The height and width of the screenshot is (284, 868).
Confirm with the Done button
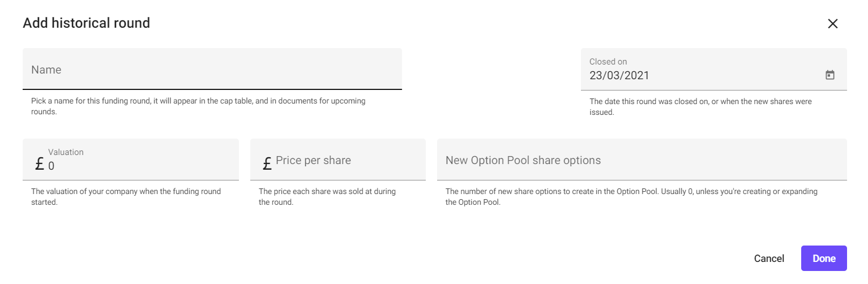(823, 259)
